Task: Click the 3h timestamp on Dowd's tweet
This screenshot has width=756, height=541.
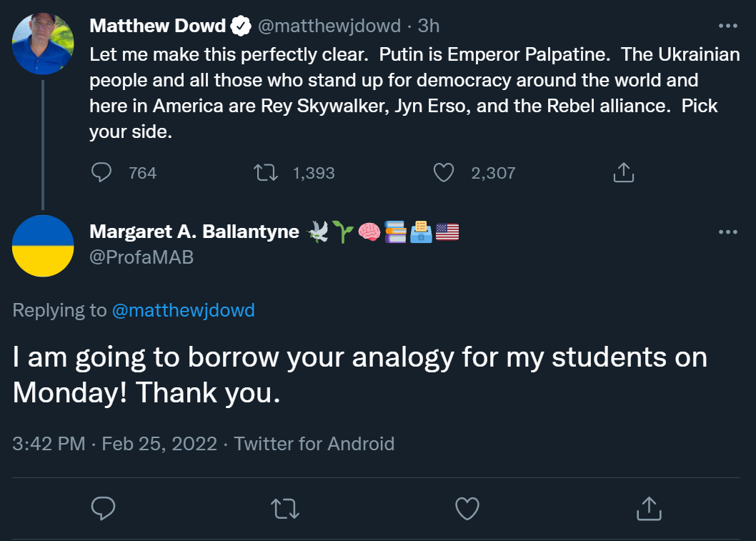Action: (429, 26)
